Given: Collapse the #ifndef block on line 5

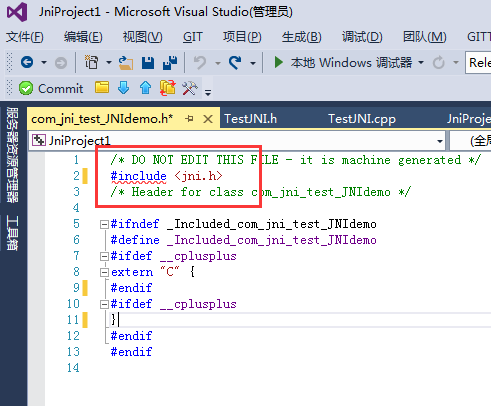Looking at the screenshot, I should click(104, 224).
